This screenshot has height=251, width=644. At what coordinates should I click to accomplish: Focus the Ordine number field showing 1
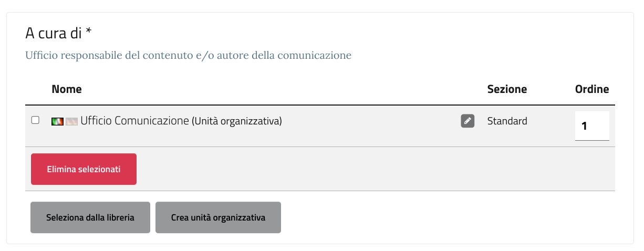pos(592,126)
